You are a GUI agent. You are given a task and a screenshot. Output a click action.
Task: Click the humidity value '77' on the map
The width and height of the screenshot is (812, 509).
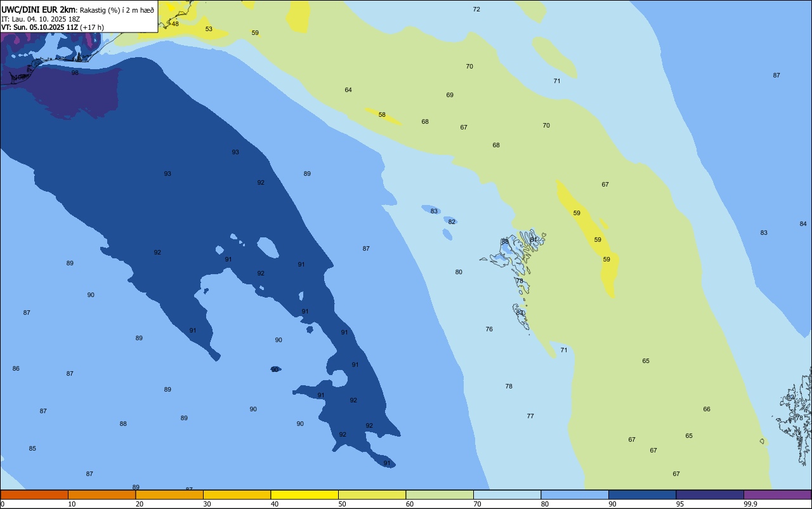(x=530, y=416)
